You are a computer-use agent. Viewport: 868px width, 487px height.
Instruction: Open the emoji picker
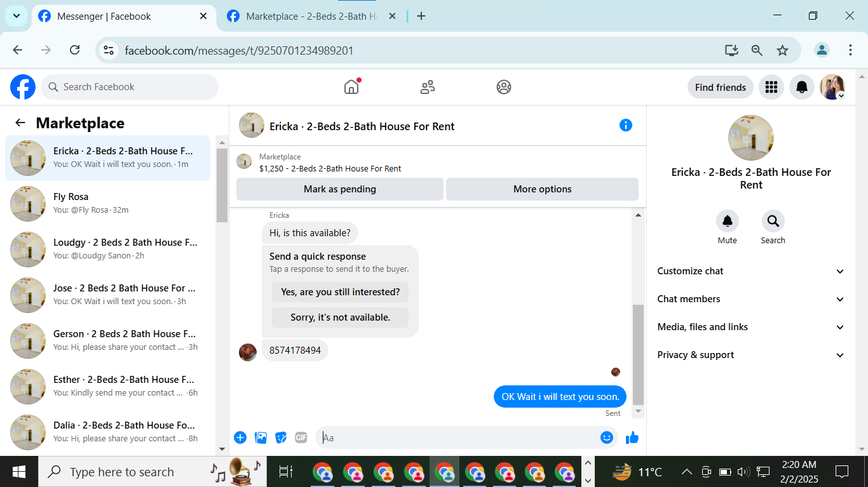607,437
